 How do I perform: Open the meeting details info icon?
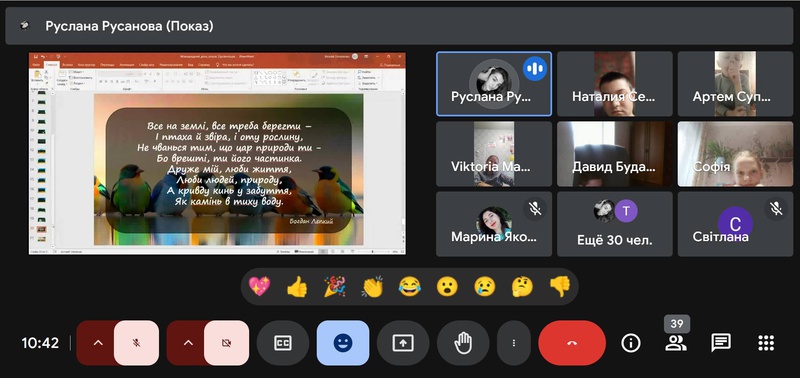[631, 343]
